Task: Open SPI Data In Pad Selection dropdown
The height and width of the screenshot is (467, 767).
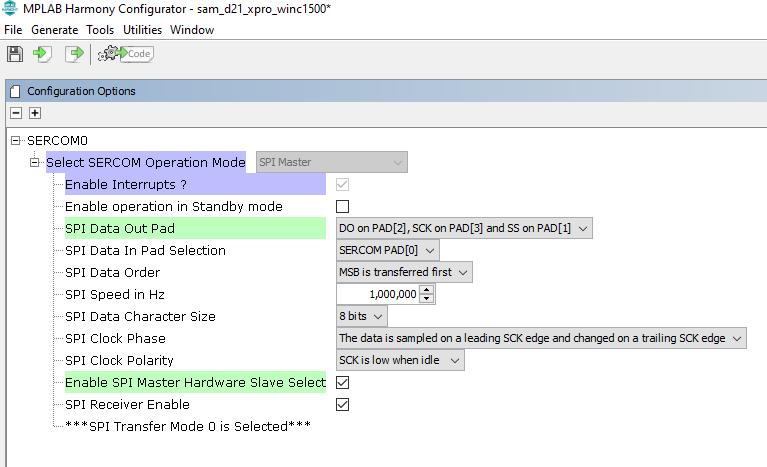Action: pyautogui.click(x=387, y=250)
